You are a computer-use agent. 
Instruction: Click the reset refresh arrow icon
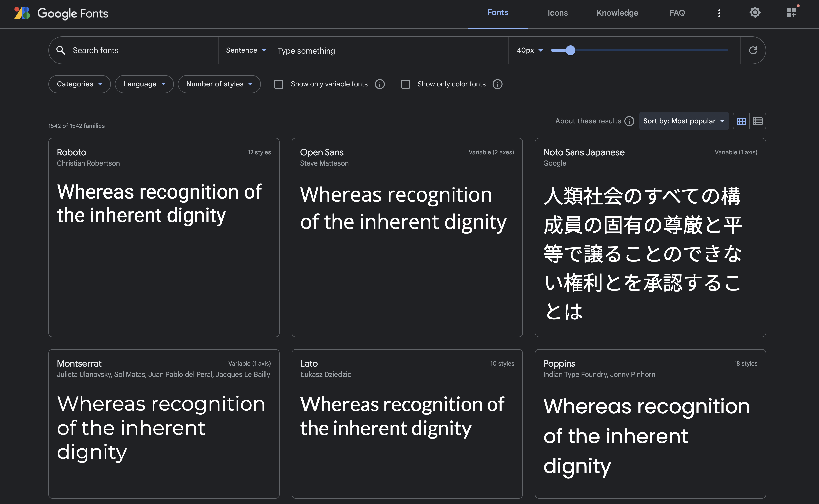coord(753,50)
